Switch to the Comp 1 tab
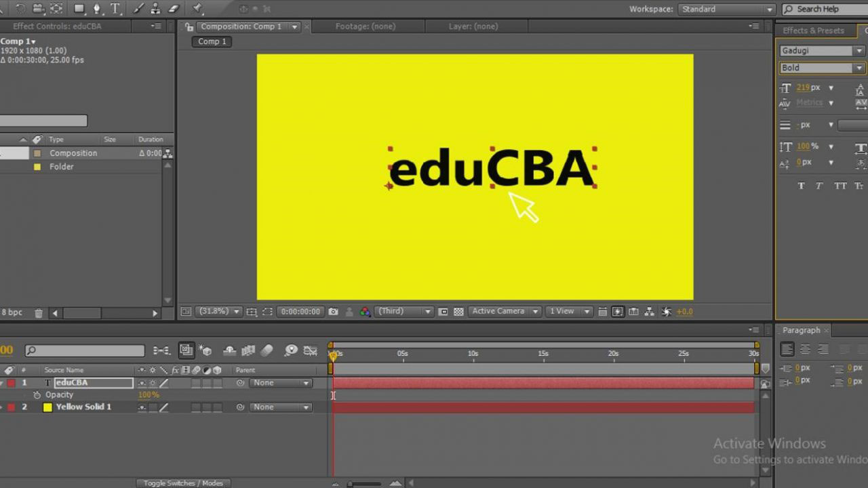Viewport: 868px width, 488px height. 211,41
